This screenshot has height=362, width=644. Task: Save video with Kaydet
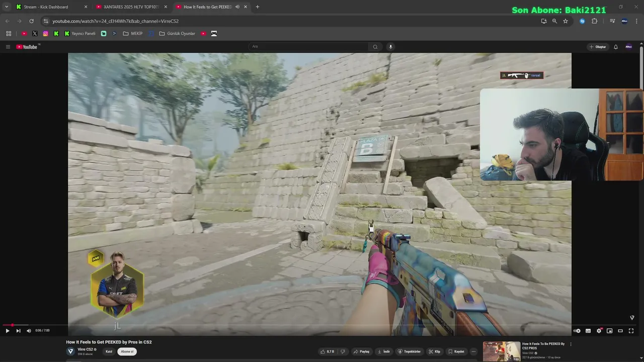pyautogui.click(x=456, y=351)
